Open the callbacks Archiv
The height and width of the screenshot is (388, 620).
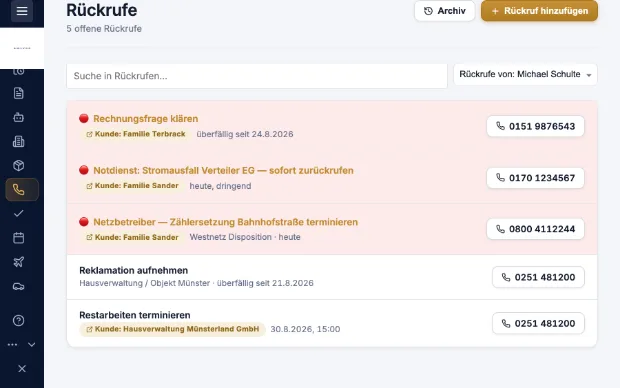pyautogui.click(x=444, y=11)
